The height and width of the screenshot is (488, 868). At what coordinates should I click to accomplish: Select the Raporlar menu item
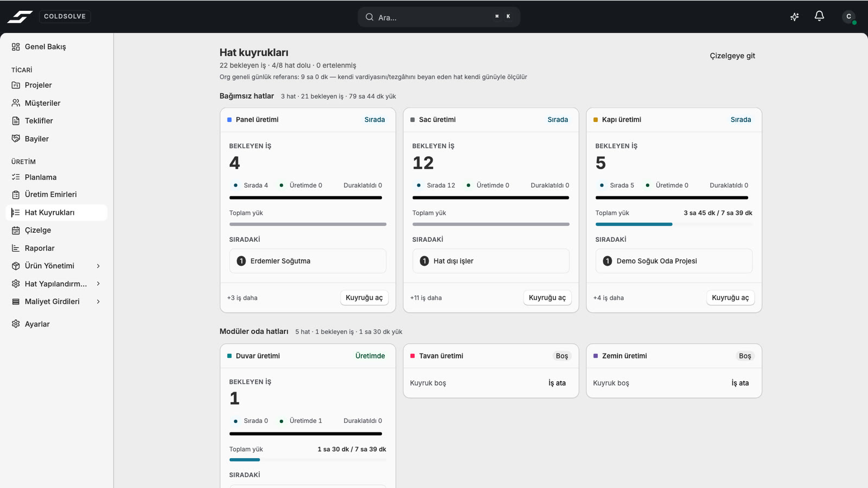pos(56,248)
